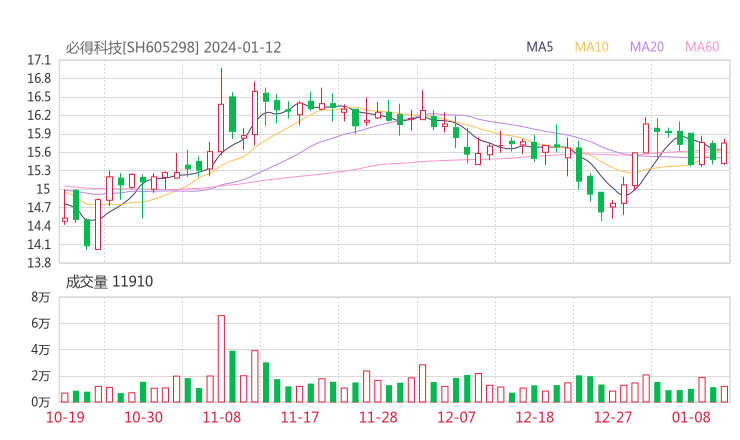The image size is (740, 440).
Task: Click the 12-18 date axis label
Action: click(535, 417)
